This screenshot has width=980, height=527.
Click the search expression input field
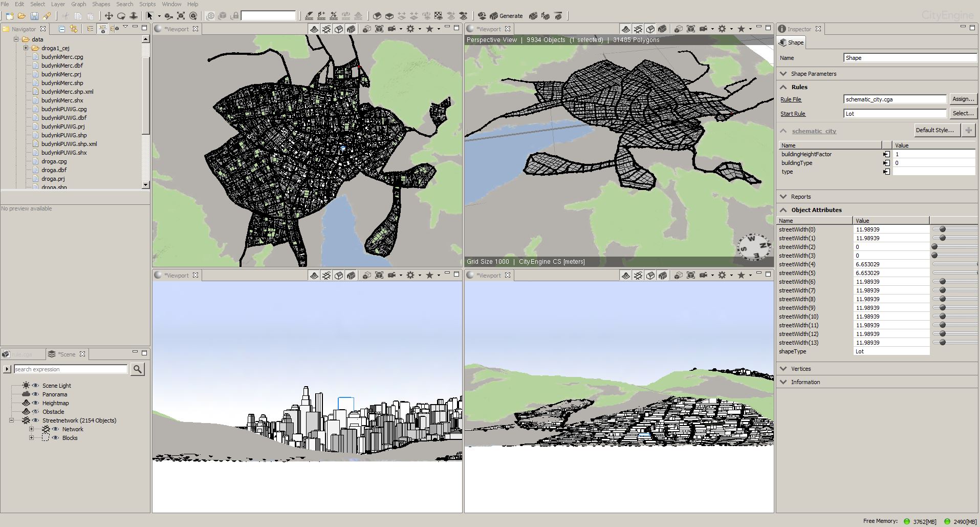coord(71,369)
